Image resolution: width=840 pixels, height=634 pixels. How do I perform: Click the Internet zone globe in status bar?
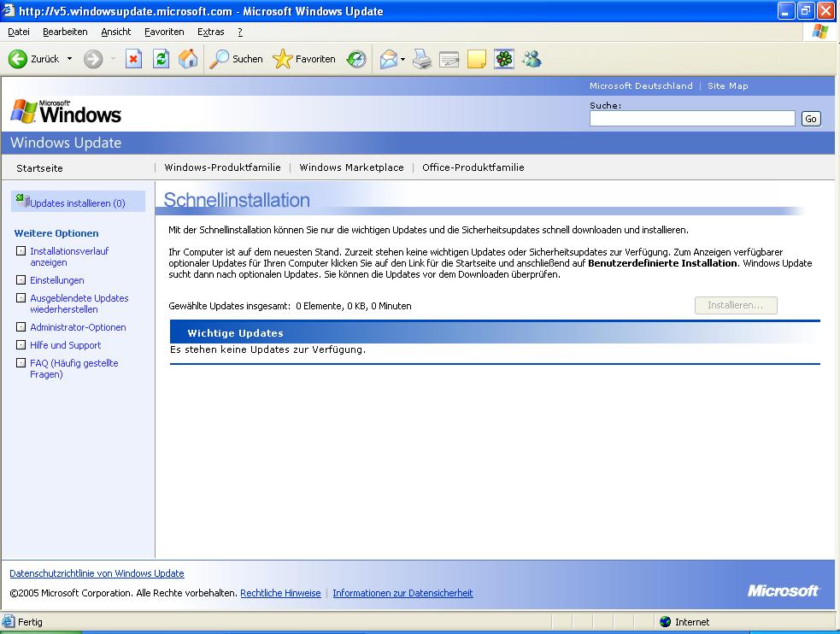[666, 622]
